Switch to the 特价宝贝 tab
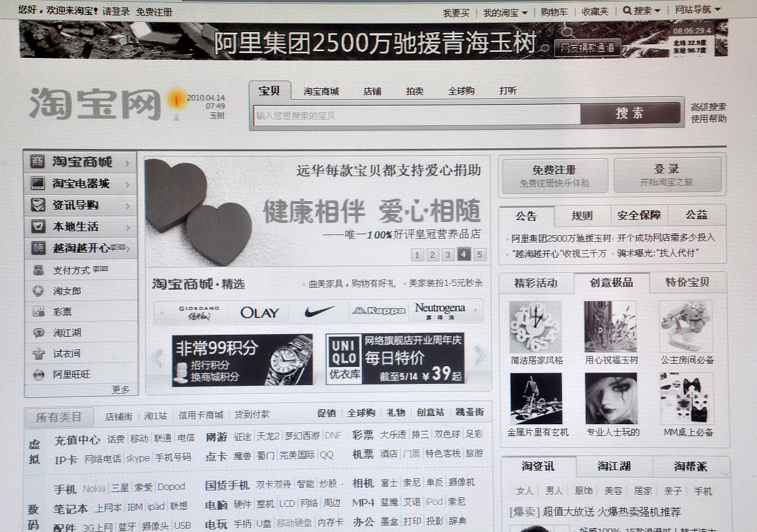The height and width of the screenshot is (532, 757). 688,282
